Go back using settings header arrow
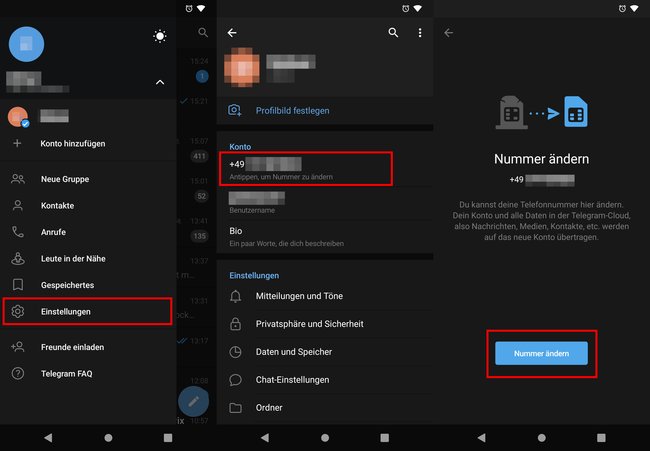The image size is (650, 451). (232, 33)
